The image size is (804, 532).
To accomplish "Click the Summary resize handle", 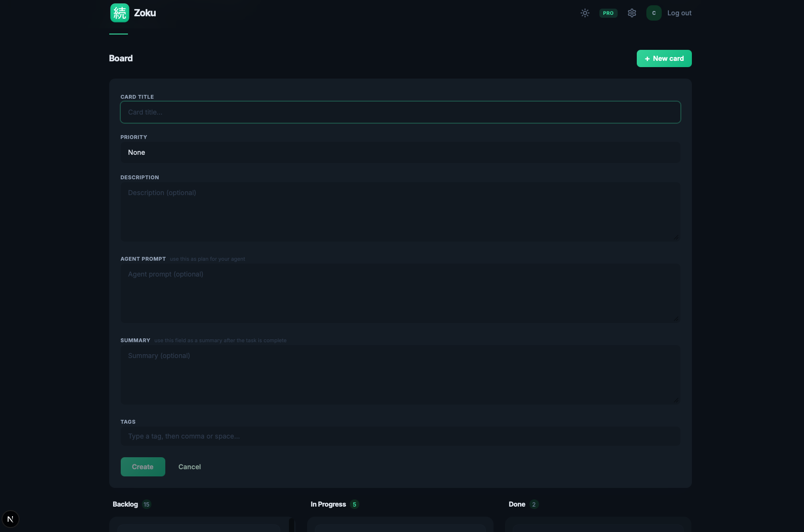I will pos(676,400).
